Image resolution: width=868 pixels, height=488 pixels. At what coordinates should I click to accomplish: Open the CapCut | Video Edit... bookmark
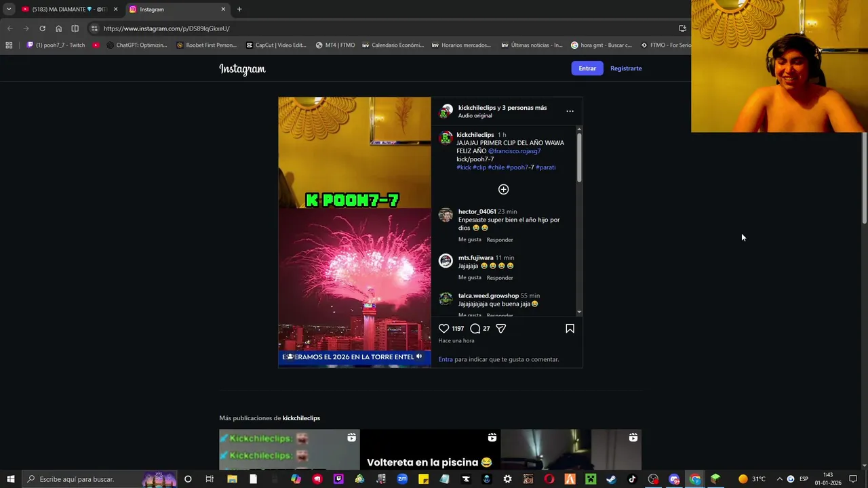pyautogui.click(x=276, y=45)
